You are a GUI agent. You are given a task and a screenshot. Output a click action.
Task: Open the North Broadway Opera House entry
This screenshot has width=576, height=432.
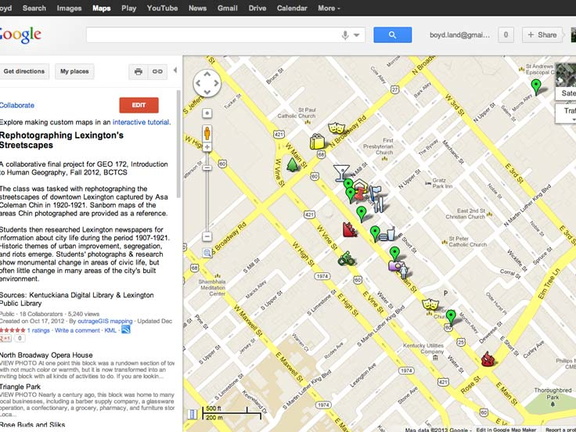(46, 355)
